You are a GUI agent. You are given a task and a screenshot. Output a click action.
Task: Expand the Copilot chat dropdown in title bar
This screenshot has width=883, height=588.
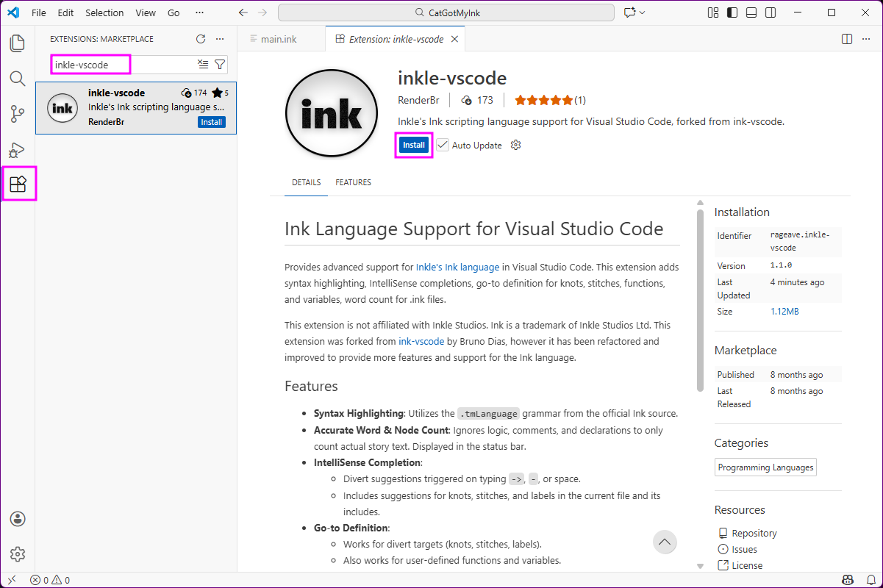643,12
